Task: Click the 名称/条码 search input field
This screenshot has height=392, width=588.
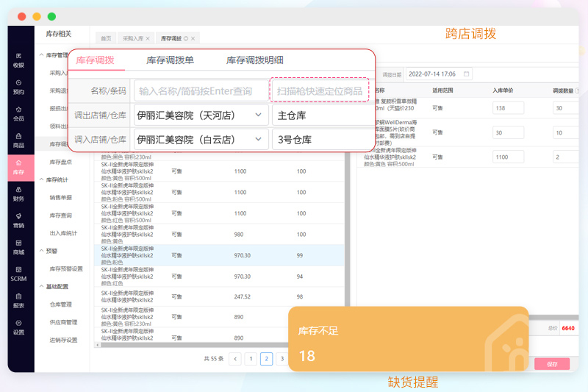Action: tap(201, 90)
